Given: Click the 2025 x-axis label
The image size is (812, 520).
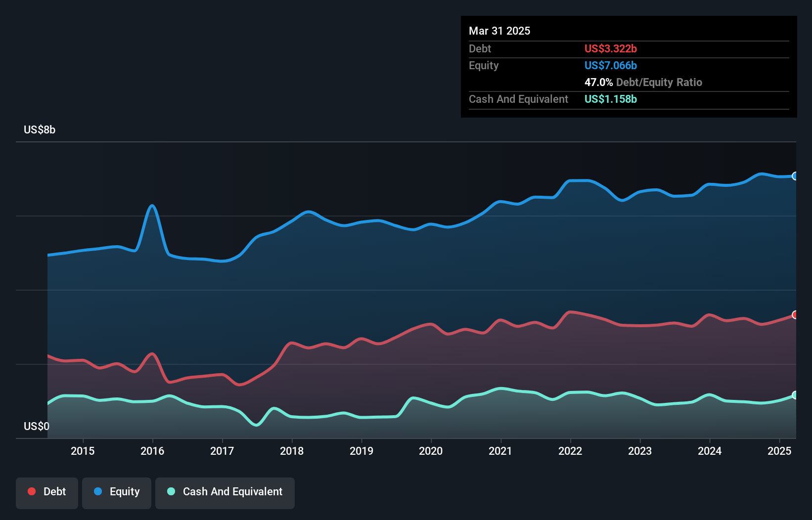Looking at the screenshot, I should 779,451.
